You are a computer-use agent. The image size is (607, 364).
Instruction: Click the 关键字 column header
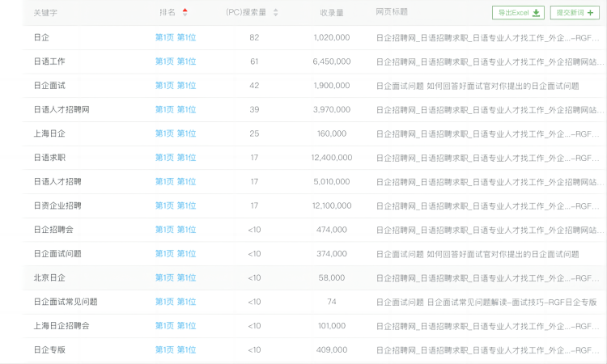(45, 13)
